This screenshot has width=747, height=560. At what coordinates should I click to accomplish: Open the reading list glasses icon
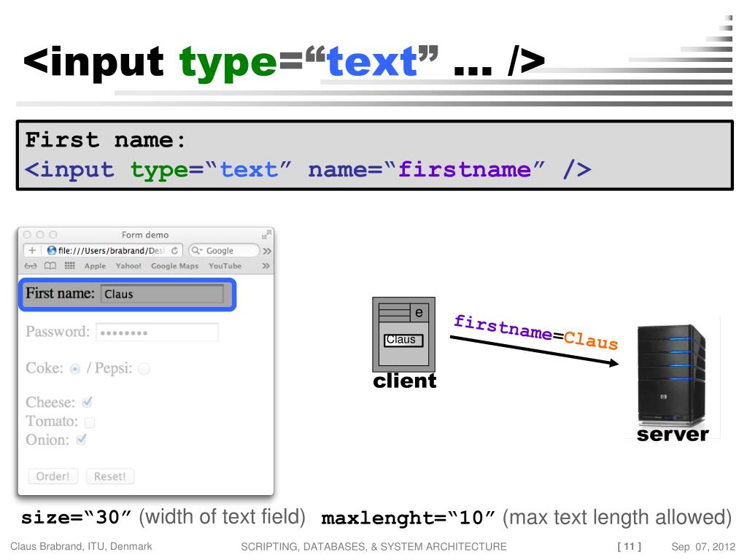[31, 265]
